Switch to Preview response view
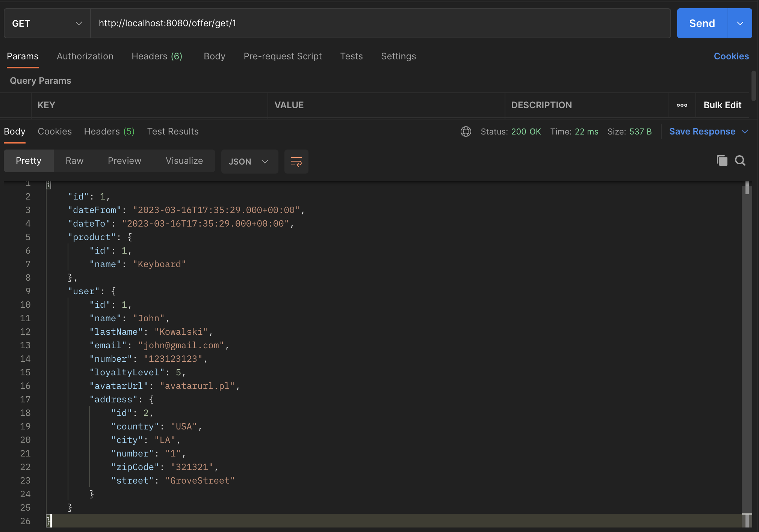 [x=124, y=160]
